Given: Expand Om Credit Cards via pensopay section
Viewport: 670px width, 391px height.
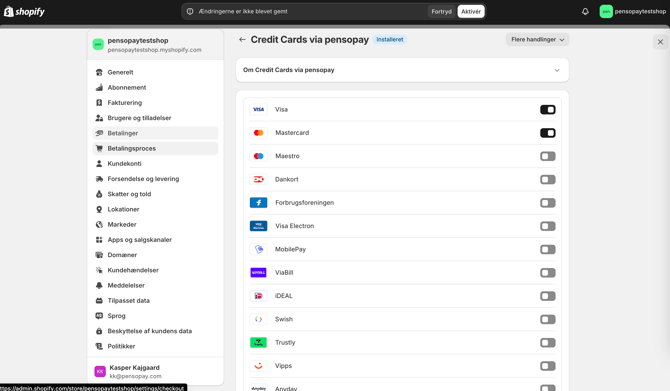Looking at the screenshot, I should (x=402, y=70).
